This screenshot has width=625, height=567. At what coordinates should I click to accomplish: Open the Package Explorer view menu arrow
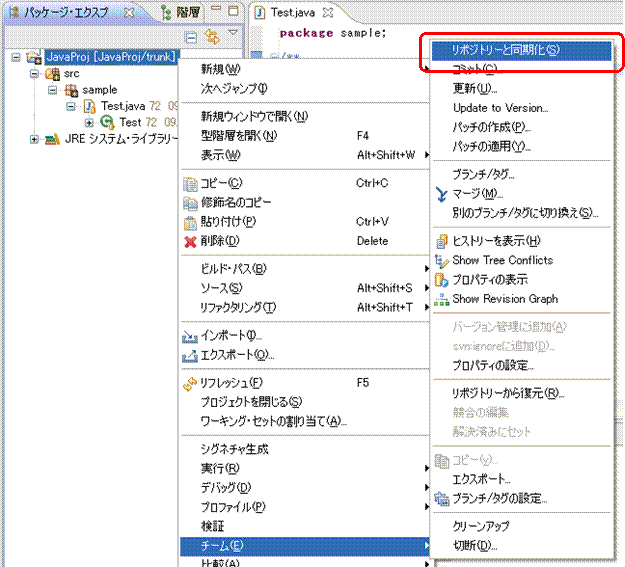tap(233, 34)
